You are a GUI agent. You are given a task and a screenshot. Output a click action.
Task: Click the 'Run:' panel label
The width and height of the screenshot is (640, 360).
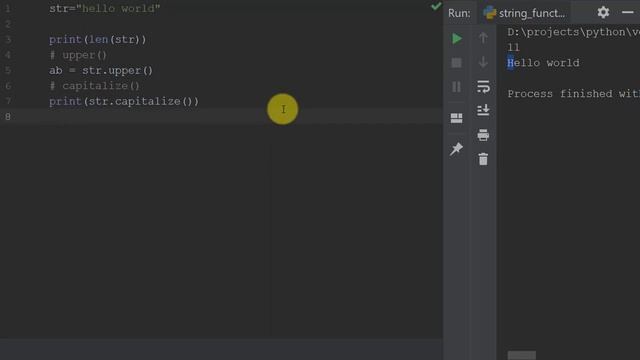point(459,13)
